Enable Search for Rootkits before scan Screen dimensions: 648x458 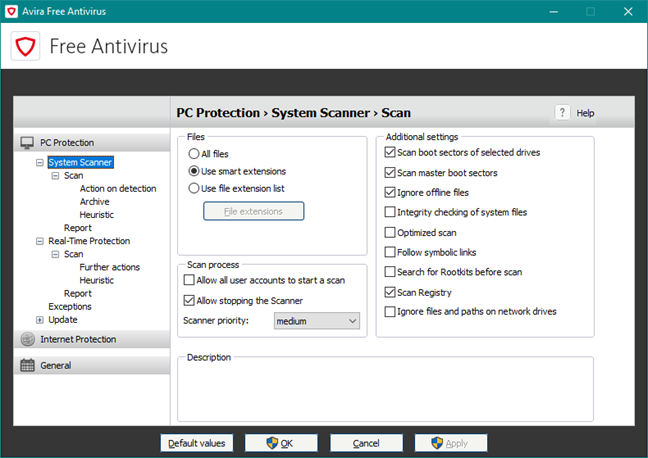[390, 272]
